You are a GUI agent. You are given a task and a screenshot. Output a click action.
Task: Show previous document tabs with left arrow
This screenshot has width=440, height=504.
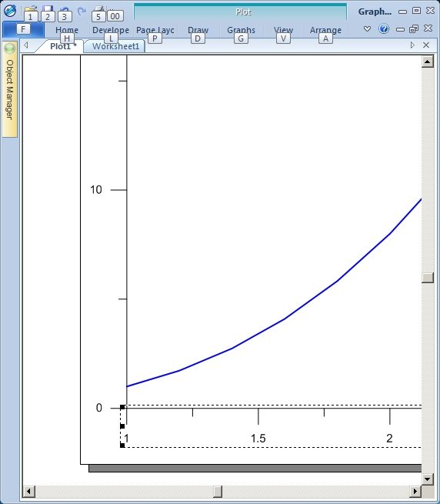tap(26, 45)
